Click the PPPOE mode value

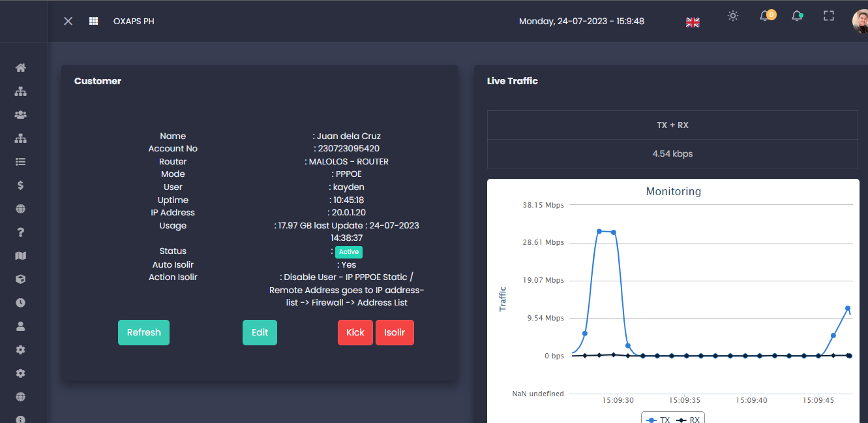pyautogui.click(x=349, y=174)
